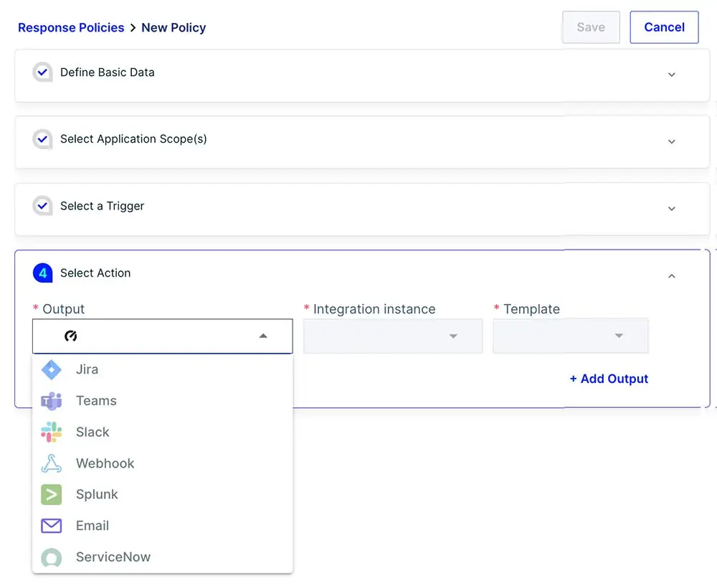The height and width of the screenshot is (588, 717).
Task: Choose Webhook from the output list
Action: (x=162, y=463)
